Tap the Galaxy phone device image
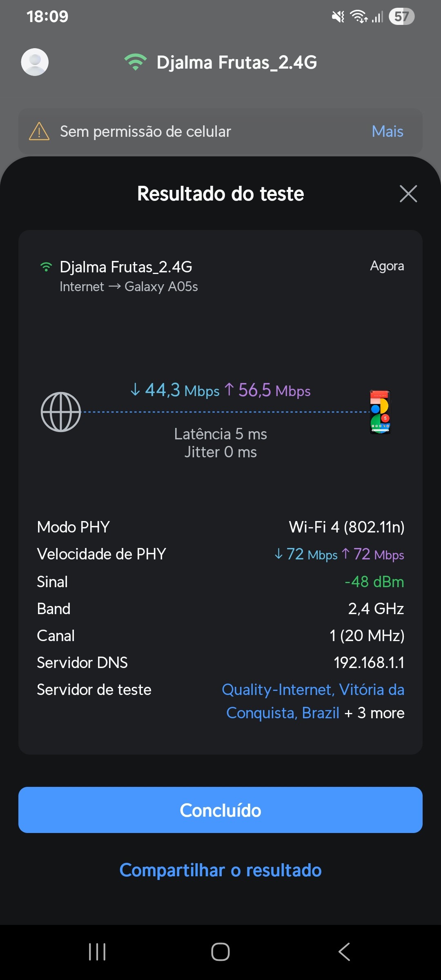The width and height of the screenshot is (441, 980). coord(380,412)
